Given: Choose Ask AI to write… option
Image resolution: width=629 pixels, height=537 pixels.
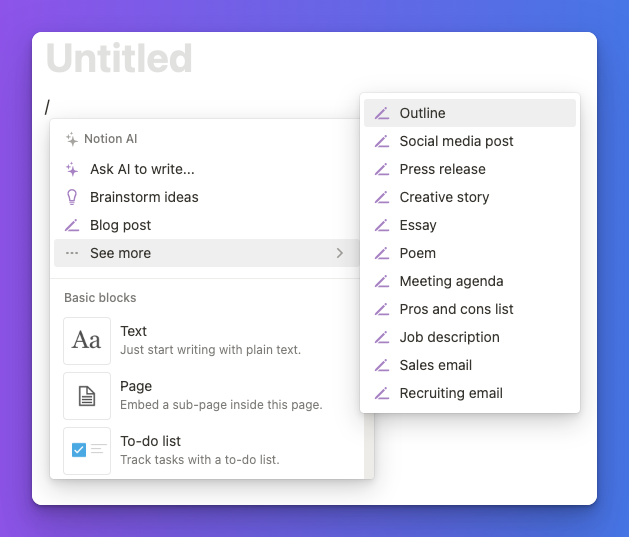Looking at the screenshot, I should pyautogui.click(x=207, y=169).
